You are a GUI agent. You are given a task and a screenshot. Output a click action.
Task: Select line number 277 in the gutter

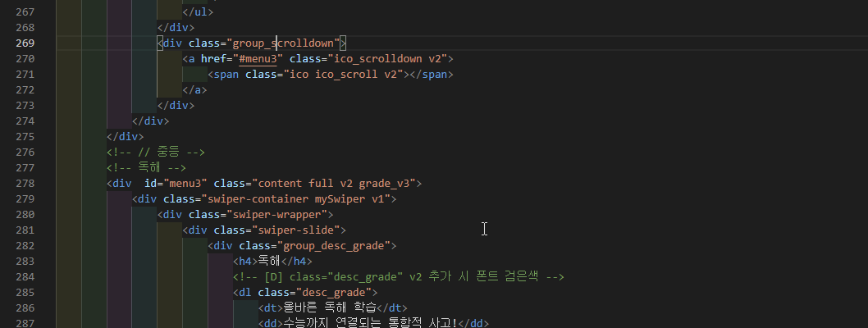25,167
